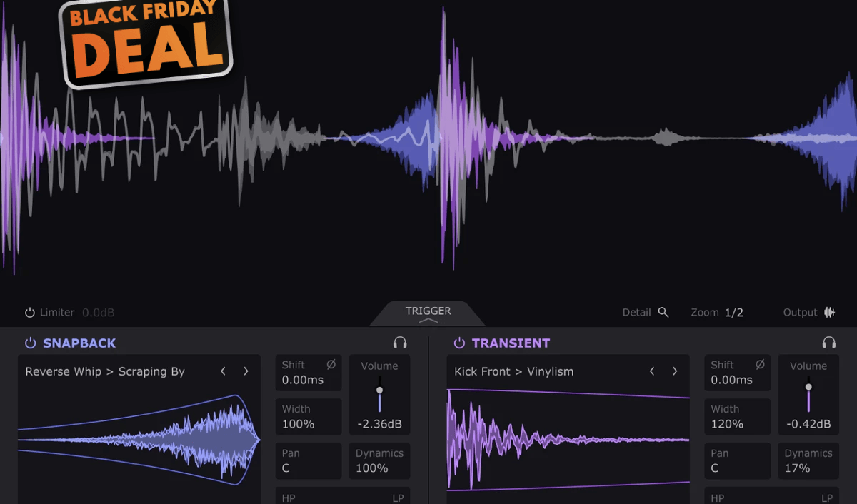
Task: Click the Black Friday Deal badge
Action: pyautogui.click(x=146, y=41)
